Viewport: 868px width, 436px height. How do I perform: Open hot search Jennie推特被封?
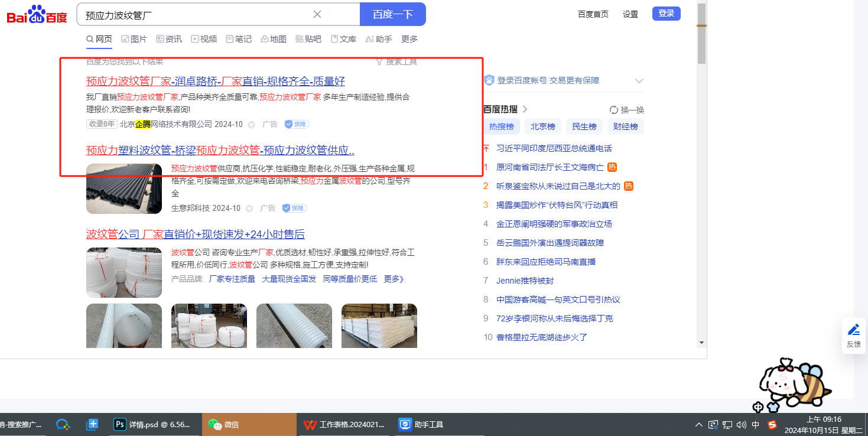click(x=525, y=281)
